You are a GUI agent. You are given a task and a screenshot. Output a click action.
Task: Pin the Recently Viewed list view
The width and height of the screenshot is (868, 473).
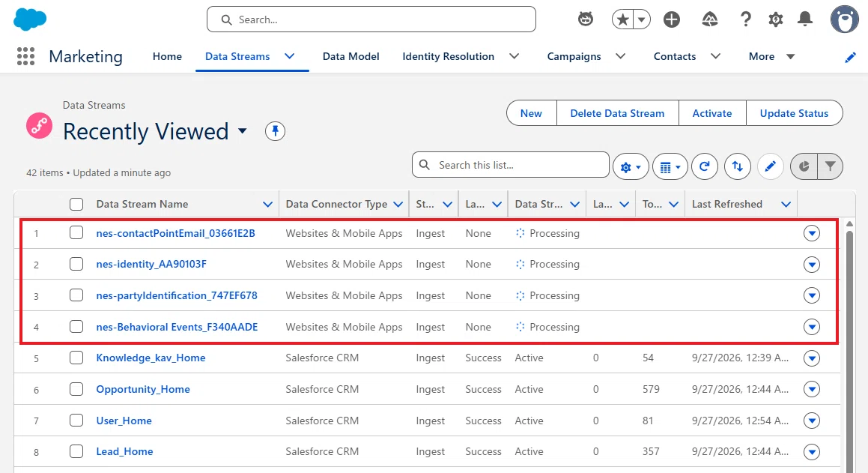[x=275, y=131]
